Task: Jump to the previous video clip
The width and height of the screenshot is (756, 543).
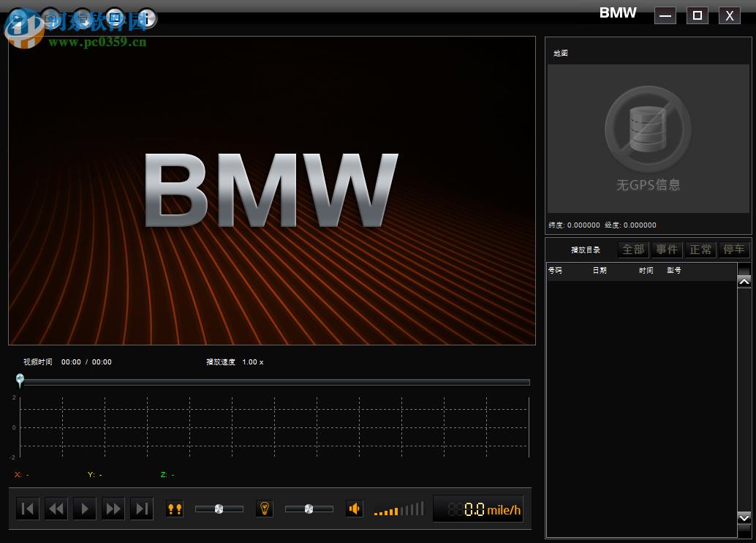Action: pyautogui.click(x=27, y=508)
